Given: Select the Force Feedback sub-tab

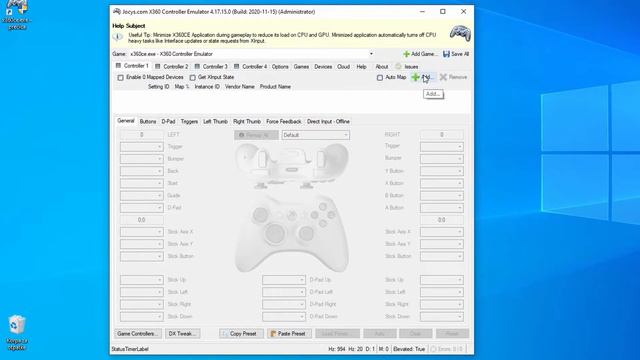Looking at the screenshot, I should pos(284,122).
